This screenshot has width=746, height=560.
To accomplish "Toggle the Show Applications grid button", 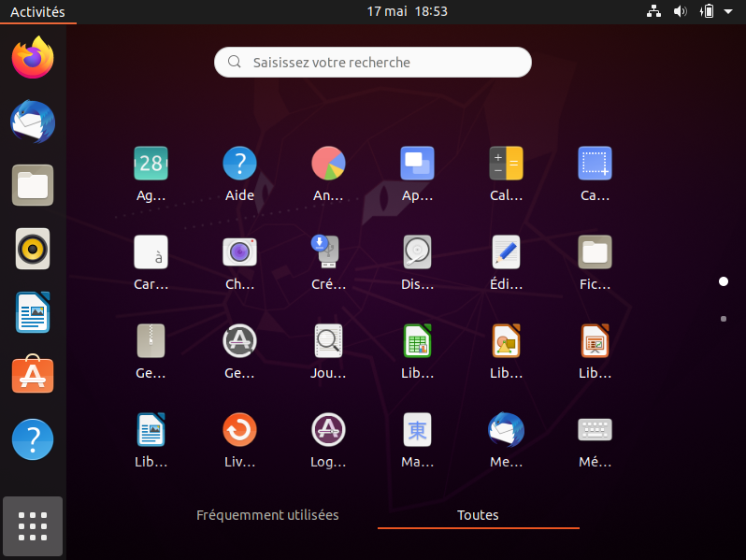I will [x=33, y=526].
